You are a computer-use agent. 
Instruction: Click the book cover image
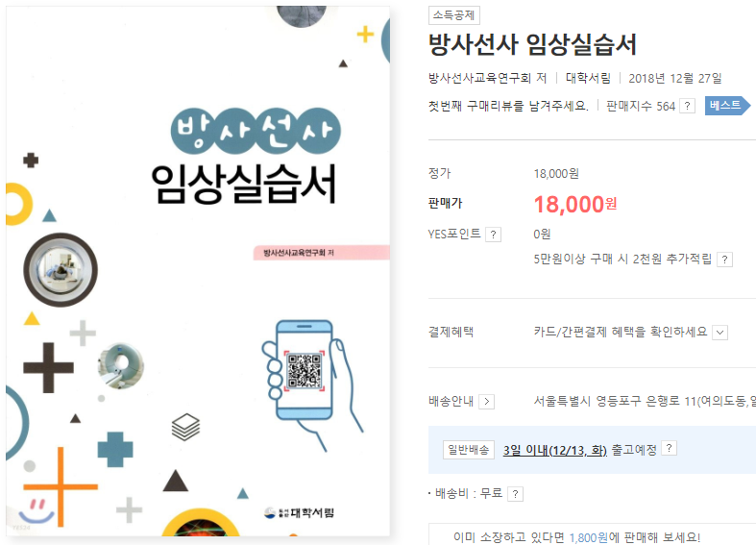[198, 271]
